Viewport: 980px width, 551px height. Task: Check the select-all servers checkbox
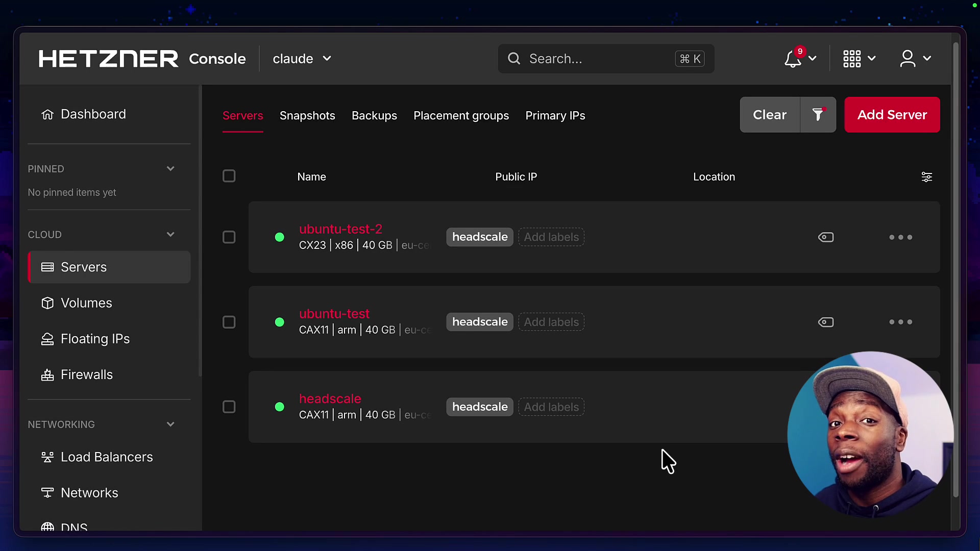pyautogui.click(x=229, y=176)
